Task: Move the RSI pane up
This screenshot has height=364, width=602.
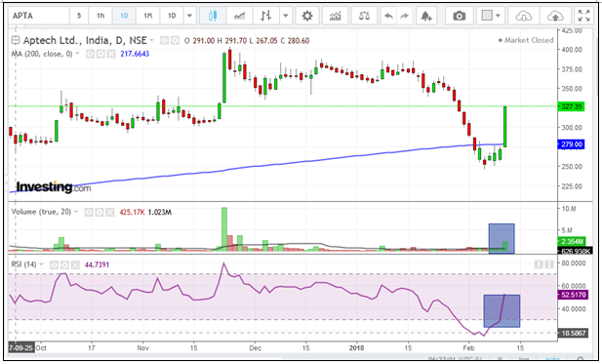Action: tap(539, 264)
